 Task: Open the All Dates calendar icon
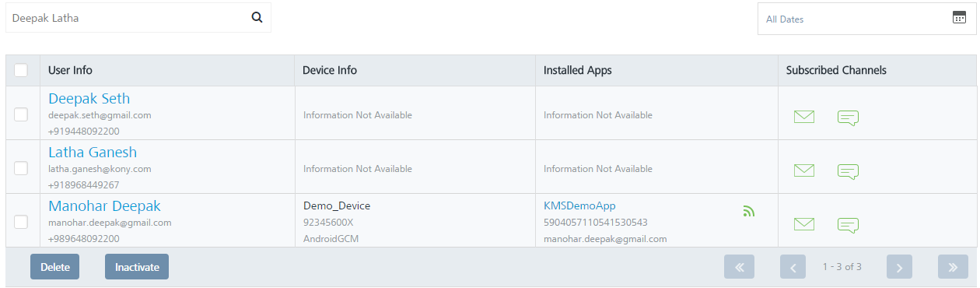(959, 18)
